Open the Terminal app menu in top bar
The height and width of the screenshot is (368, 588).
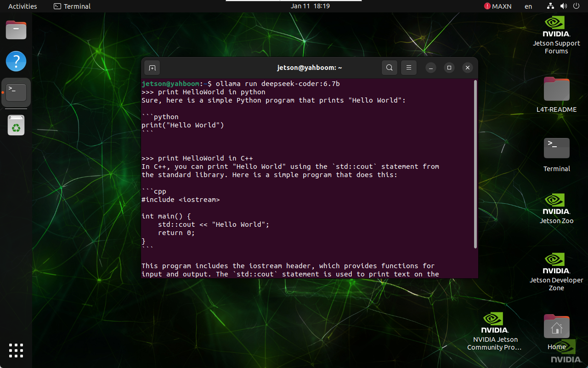click(x=72, y=6)
